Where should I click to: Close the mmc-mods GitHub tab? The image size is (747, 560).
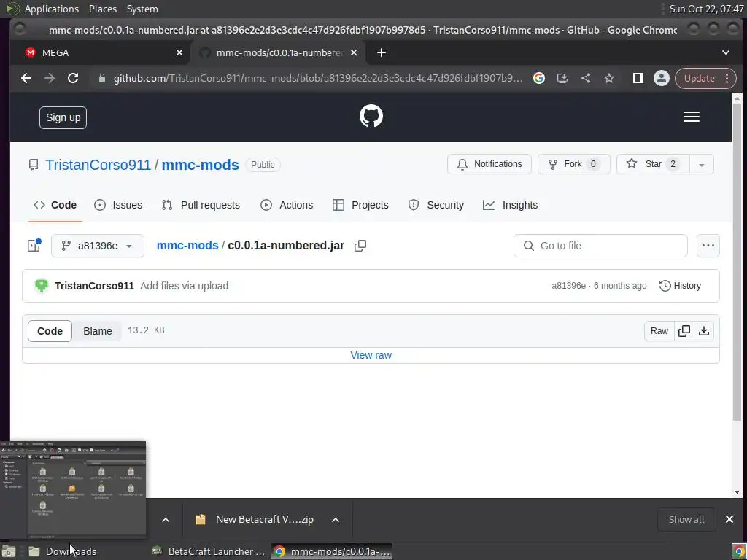point(354,52)
